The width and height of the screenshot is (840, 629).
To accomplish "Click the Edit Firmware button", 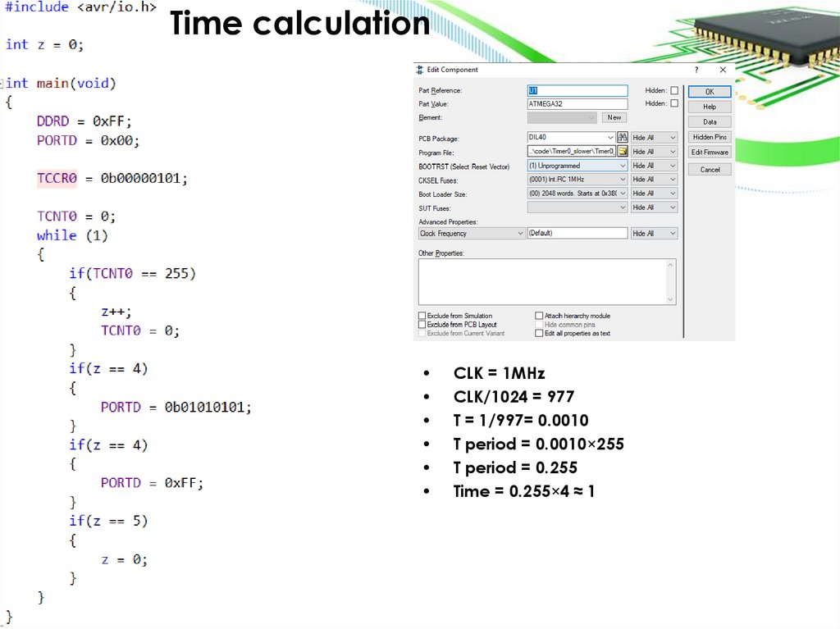I will 710,153.
